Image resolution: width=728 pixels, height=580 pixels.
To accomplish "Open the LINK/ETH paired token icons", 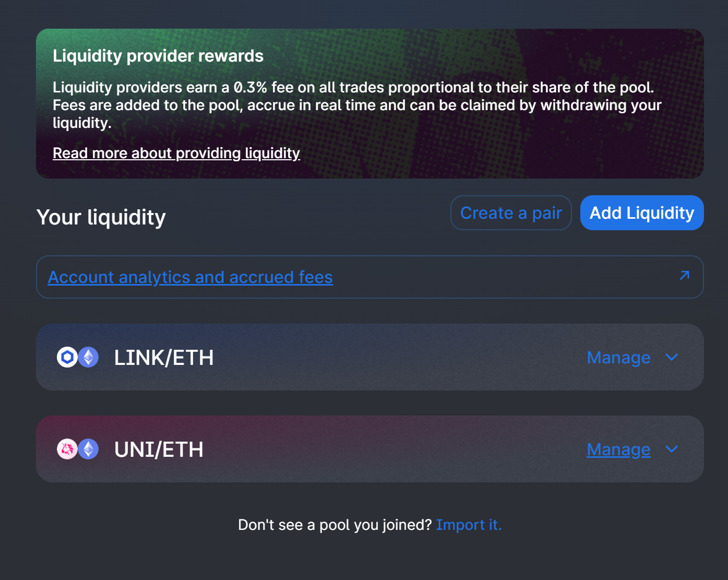I will click(77, 357).
